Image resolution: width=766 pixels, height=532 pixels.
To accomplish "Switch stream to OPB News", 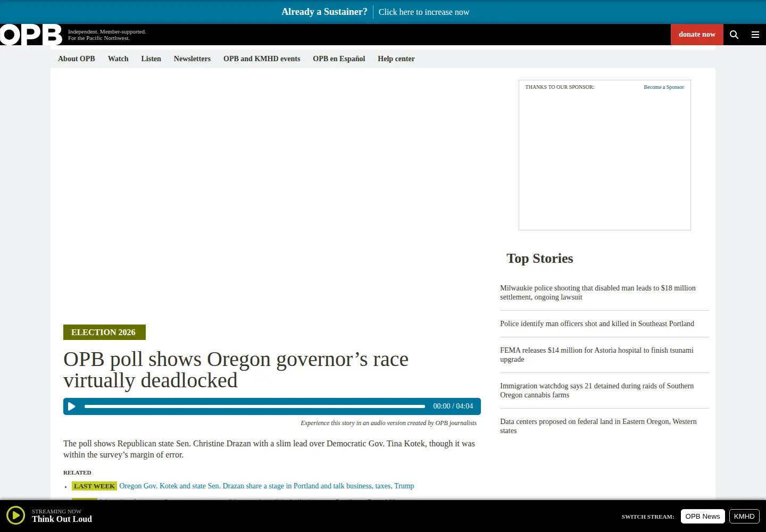I will (x=703, y=516).
